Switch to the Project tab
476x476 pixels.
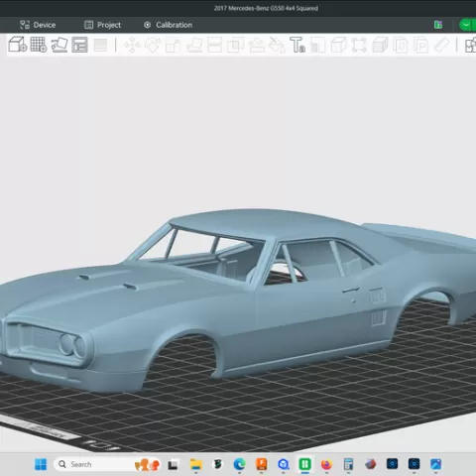pyautogui.click(x=102, y=25)
